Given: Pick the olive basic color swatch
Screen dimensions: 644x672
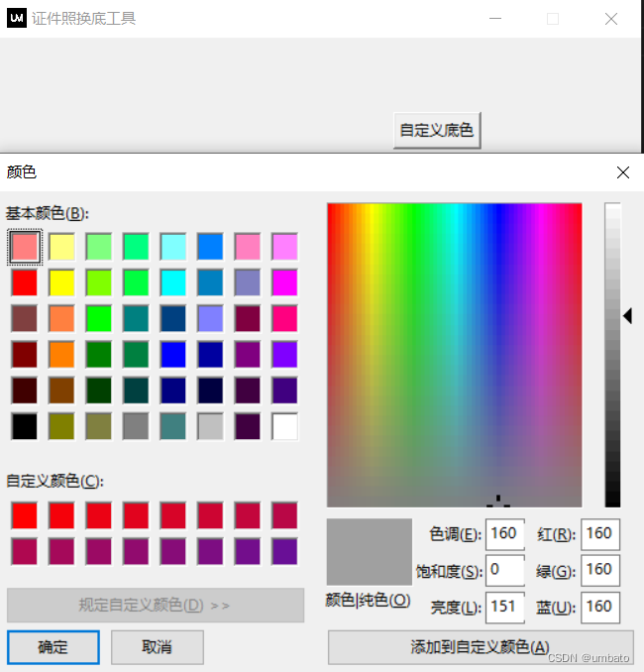Looking at the screenshot, I should (x=61, y=426).
